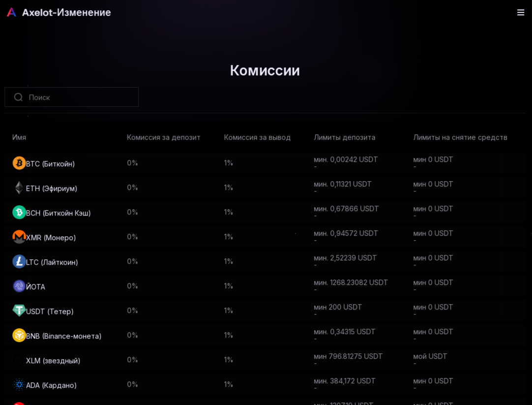Open the Axelot-Изменение home link
The width and height of the screenshot is (532, 405).
click(66, 13)
